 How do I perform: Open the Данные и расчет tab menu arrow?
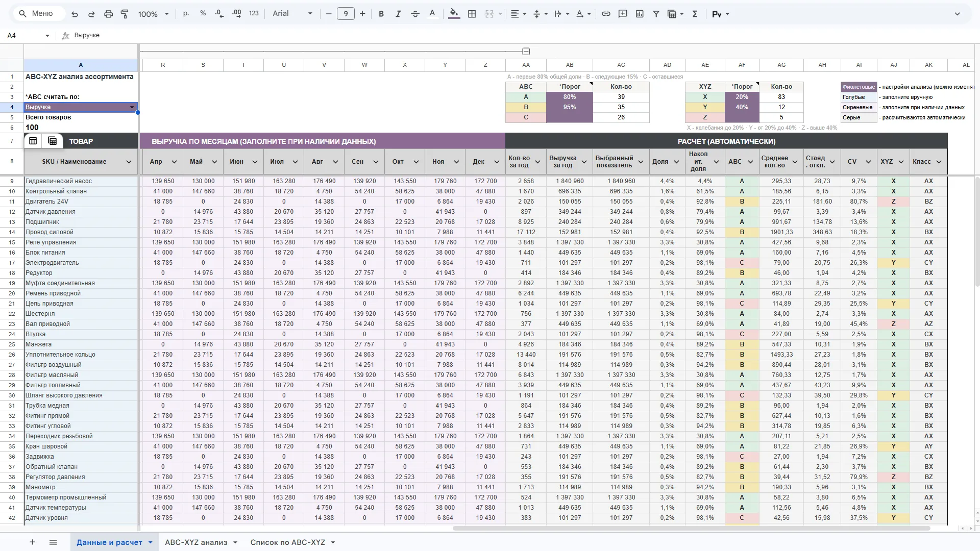[151, 542]
